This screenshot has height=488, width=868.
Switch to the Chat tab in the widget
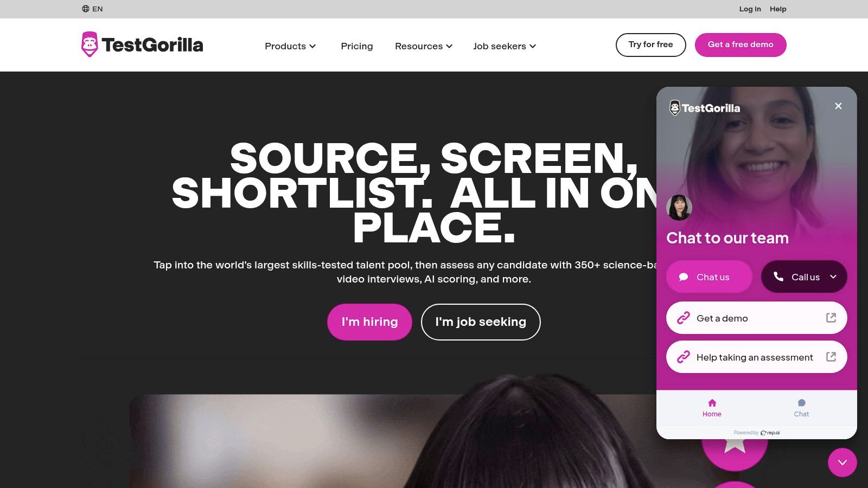pos(801,408)
